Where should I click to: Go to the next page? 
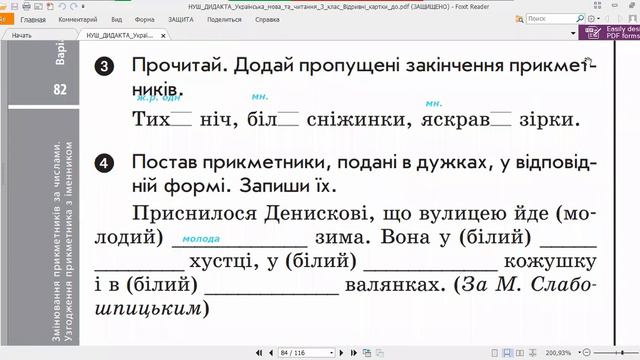coord(341,353)
